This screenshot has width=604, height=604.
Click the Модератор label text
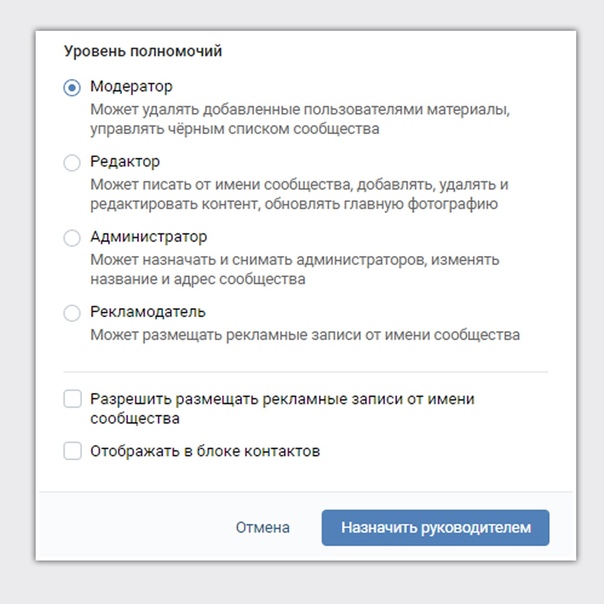tap(131, 87)
